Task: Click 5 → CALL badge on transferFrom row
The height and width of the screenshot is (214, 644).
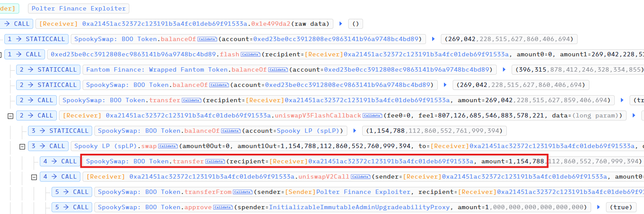Action: click(x=72, y=192)
